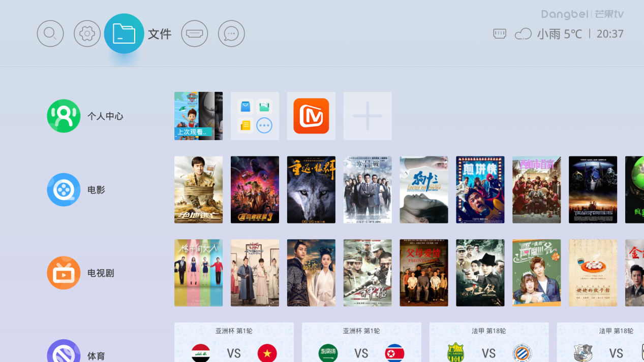Click the yellow-green FC Nantes crest
The image size is (644, 362).
click(455, 353)
